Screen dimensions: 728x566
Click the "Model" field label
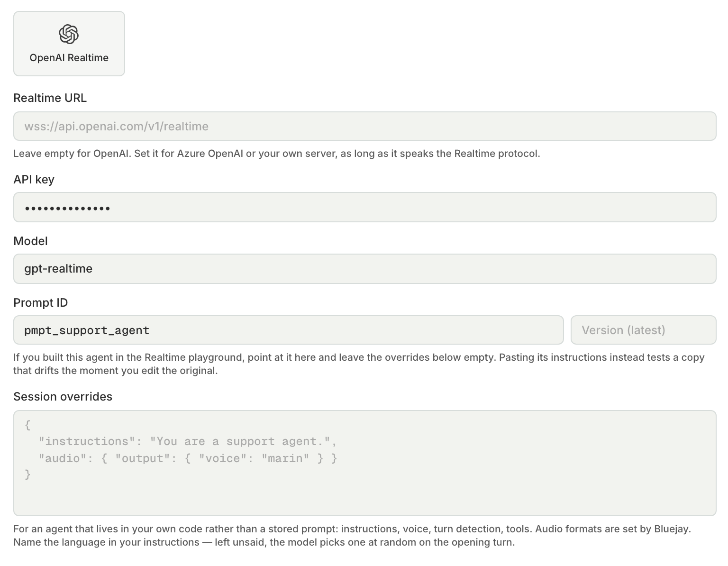point(31,241)
